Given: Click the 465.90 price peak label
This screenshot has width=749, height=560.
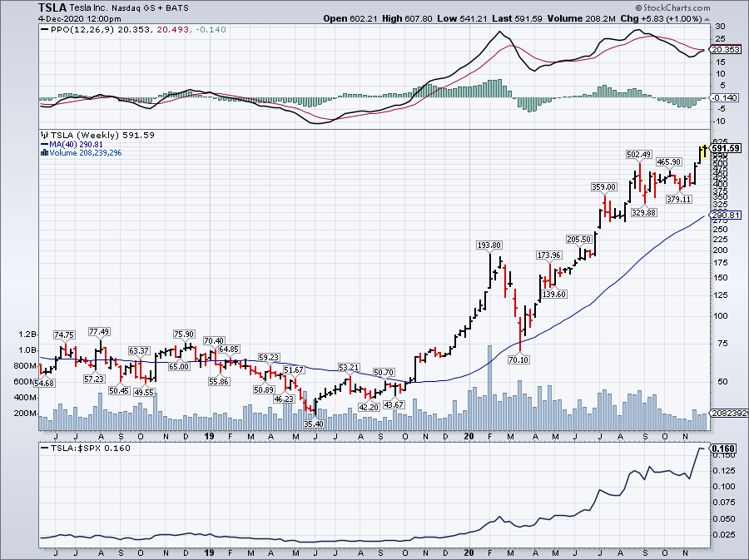Looking at the screenshot, I should coord(669,161).
